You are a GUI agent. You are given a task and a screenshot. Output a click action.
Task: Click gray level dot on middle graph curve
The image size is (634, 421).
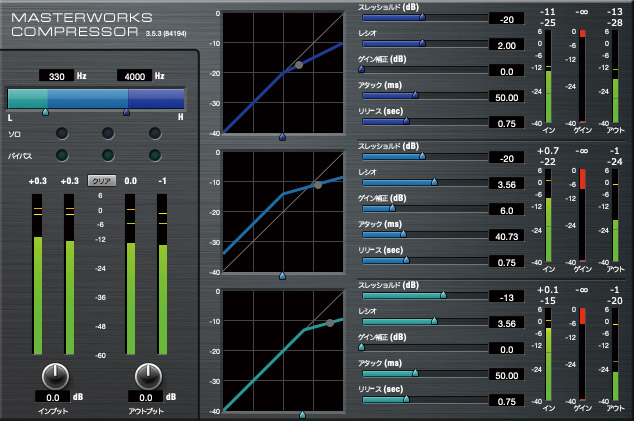coord(318,185)
